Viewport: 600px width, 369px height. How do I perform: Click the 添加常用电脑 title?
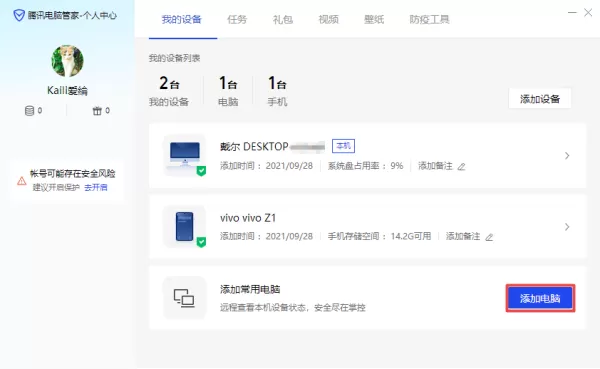(250, 289)
